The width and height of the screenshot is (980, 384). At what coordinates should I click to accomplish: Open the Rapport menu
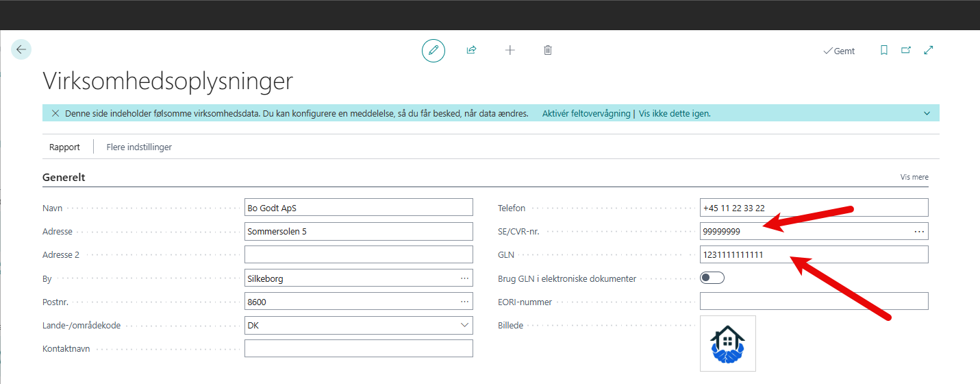point(64,147)
